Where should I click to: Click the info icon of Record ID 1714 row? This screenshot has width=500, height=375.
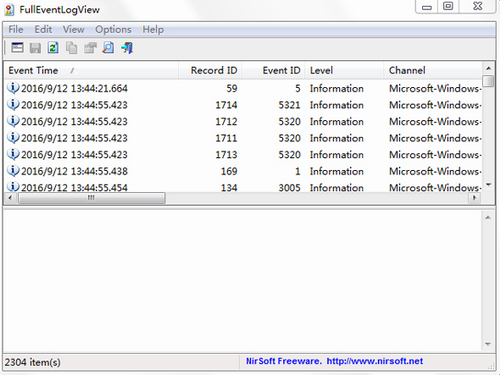[x=13, y=105]
